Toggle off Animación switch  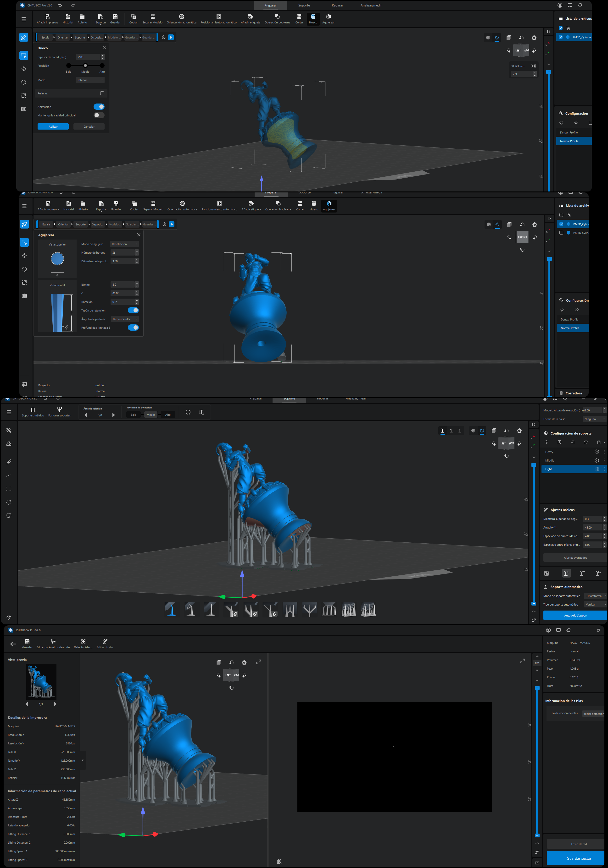point(99,107)
